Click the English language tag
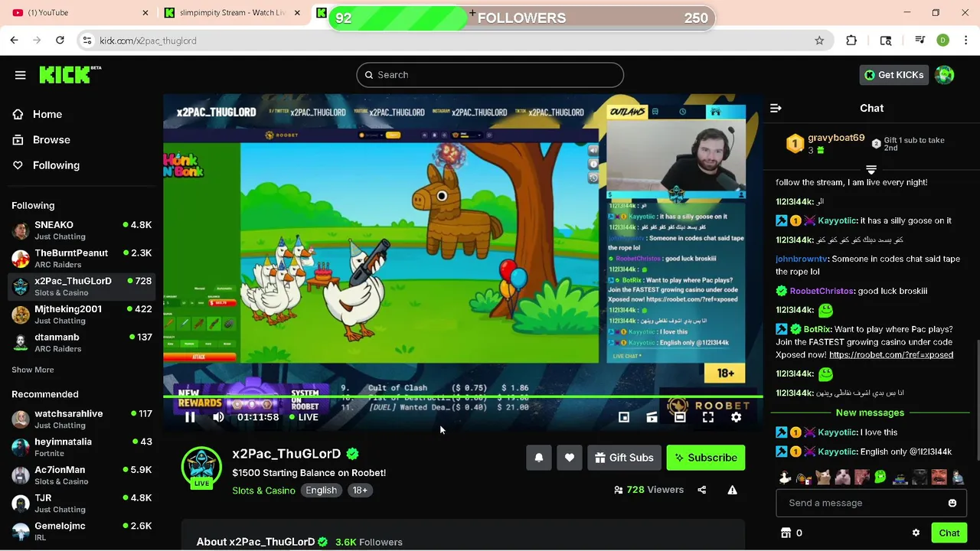Screen dimensions: 980x551 click(x=322, y=491)
